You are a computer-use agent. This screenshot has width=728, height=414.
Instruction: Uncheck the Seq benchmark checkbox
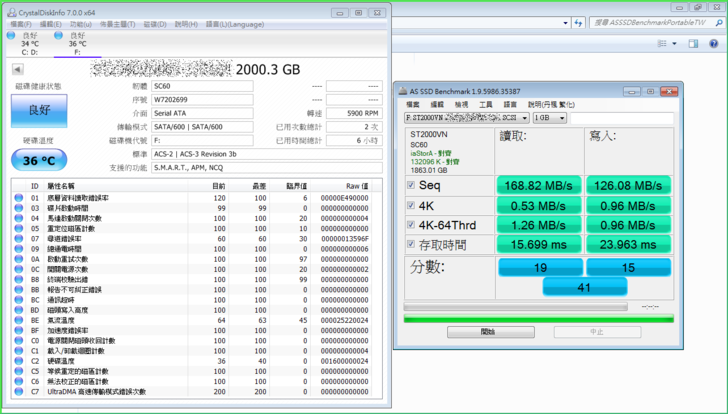click(412, 185)
